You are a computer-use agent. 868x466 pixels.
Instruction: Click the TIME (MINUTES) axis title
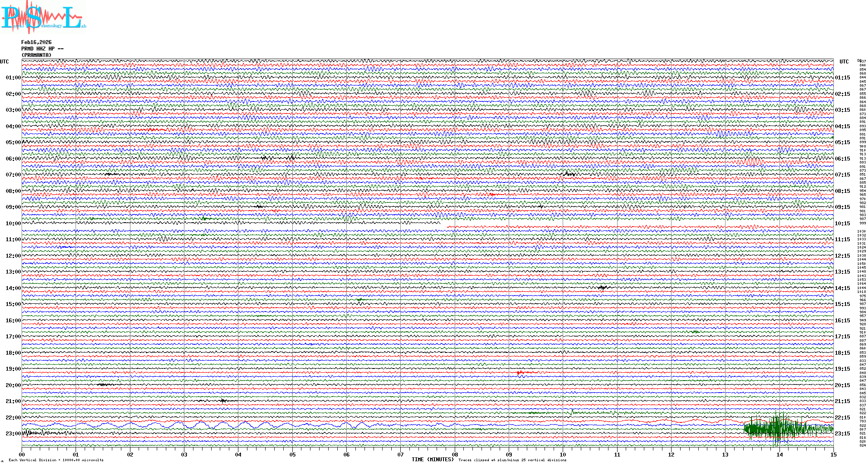click(432, 460)
